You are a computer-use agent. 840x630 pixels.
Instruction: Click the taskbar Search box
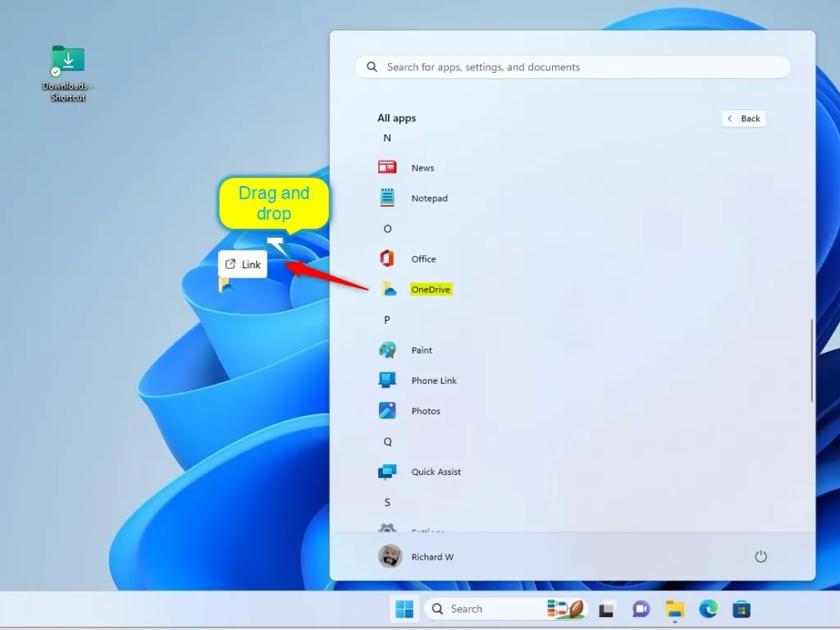click(506, 609)
